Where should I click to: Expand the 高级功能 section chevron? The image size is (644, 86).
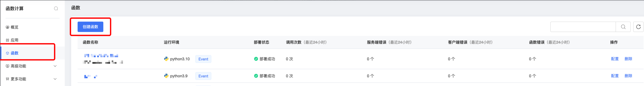click(55, 66)
